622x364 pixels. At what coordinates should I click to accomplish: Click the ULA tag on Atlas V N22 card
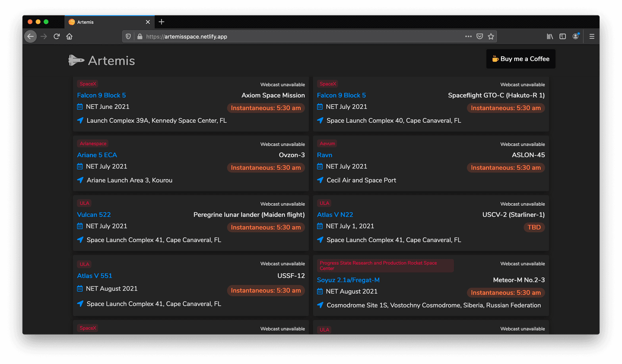point(324,203)
